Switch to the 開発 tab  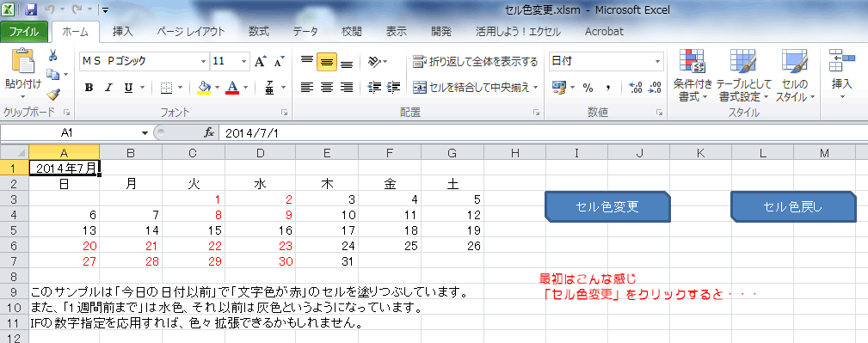click(x=441, y=32)
